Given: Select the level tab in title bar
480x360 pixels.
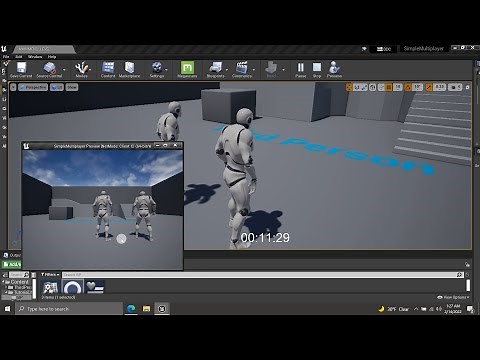Looking at the screenshot, I should 43,49.
